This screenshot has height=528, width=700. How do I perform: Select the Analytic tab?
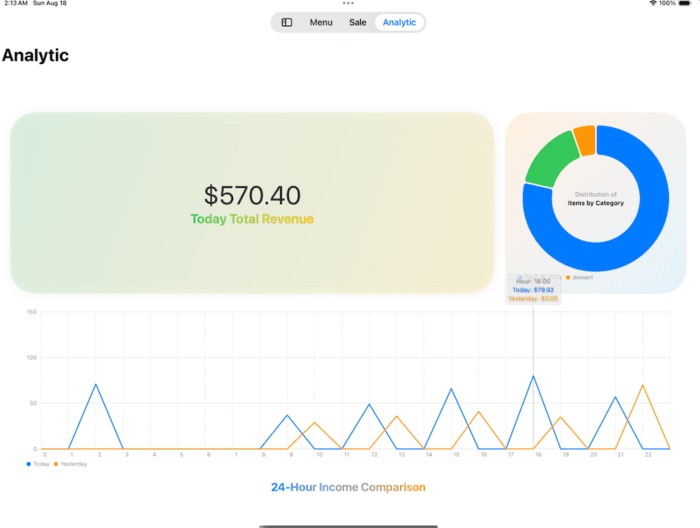pyautogui.click(x=399, y=22)
